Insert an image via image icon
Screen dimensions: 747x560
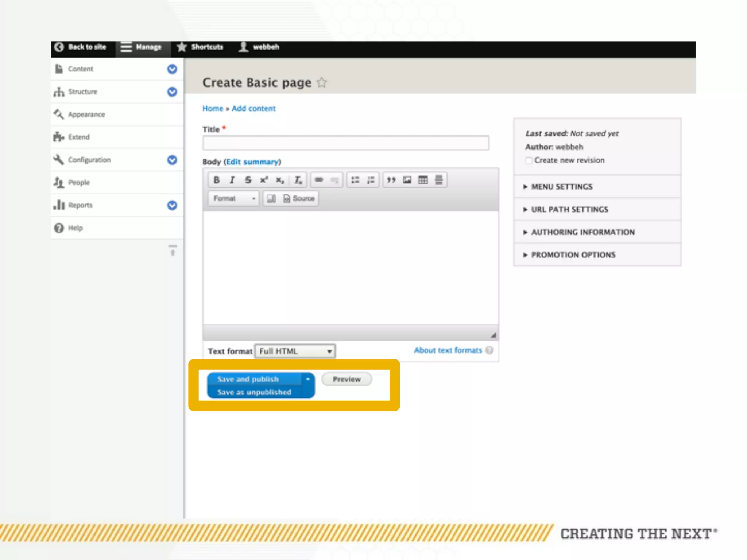click(407, 180)
